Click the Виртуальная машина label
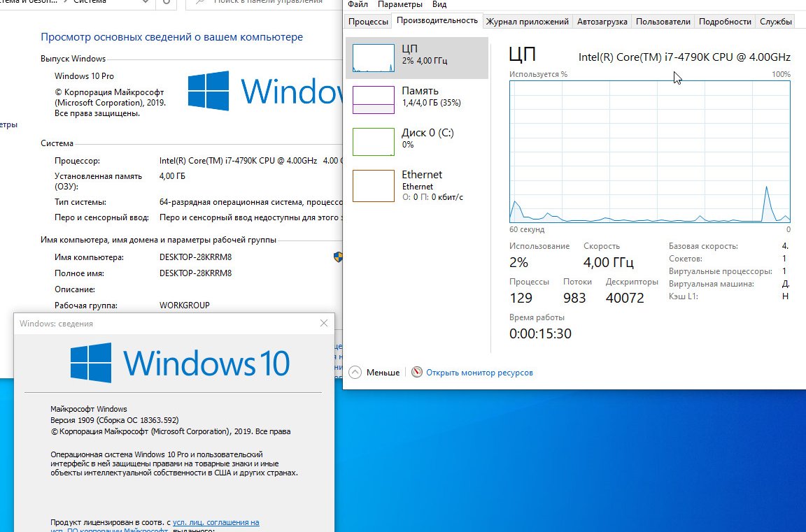The image size is (806, 532). point(712,284)
